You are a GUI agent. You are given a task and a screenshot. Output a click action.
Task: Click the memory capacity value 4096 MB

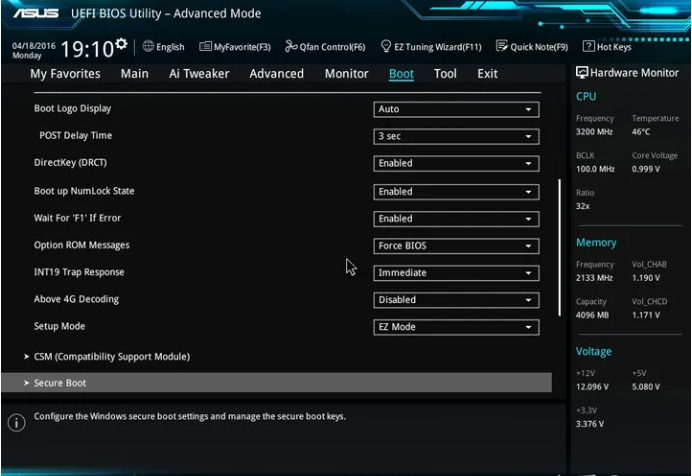click(592, 315)
